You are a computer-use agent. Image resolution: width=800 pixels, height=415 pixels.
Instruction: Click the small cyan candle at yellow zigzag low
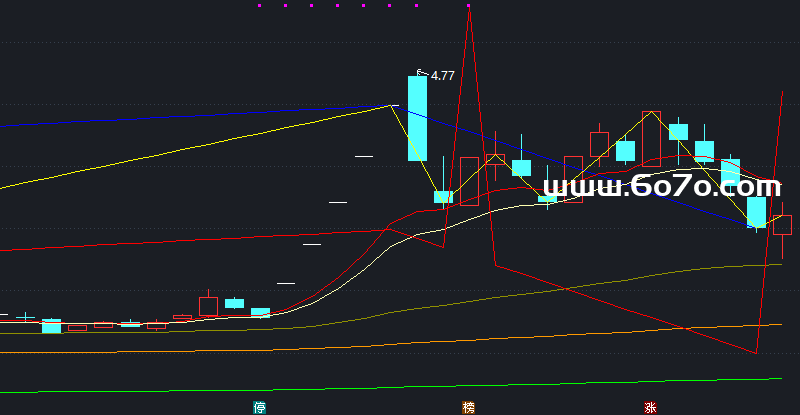[443, 197]
